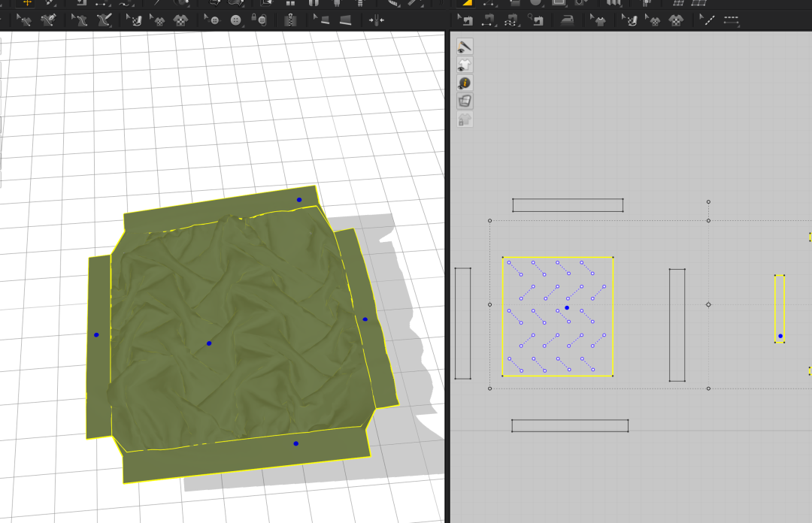Click the blue point on the 3D left strip

(96, 335)
